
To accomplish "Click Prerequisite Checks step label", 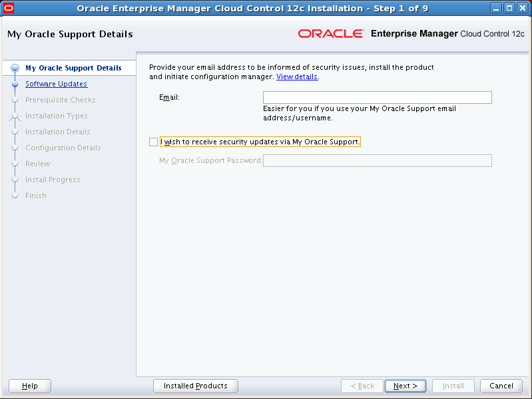I will click(61, 100).
